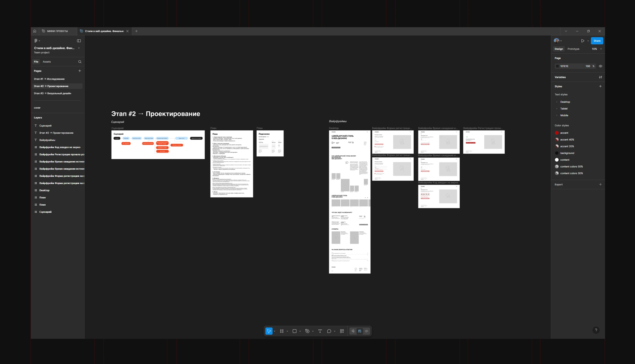Expand the Desktop text styles group
This screenshot has height=364, width=635.
point(557,102)
